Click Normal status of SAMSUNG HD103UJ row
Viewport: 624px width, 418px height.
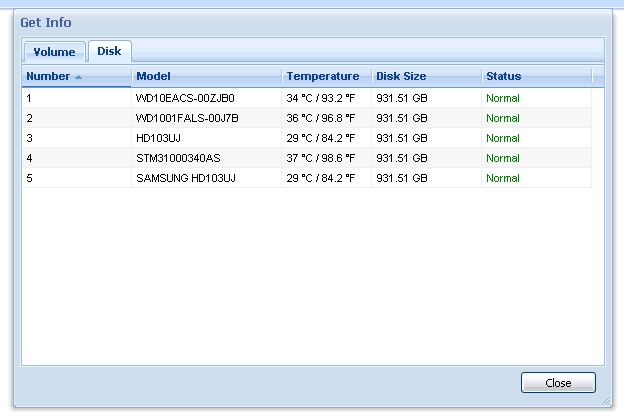point(503,178)
